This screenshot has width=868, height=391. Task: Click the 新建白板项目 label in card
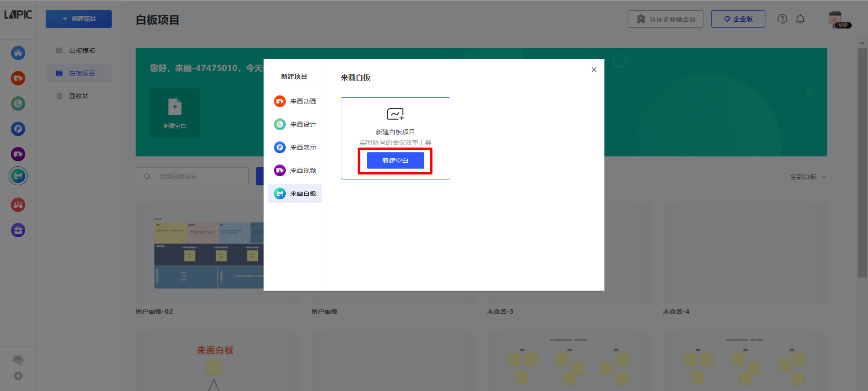click(x=395, y=132)
